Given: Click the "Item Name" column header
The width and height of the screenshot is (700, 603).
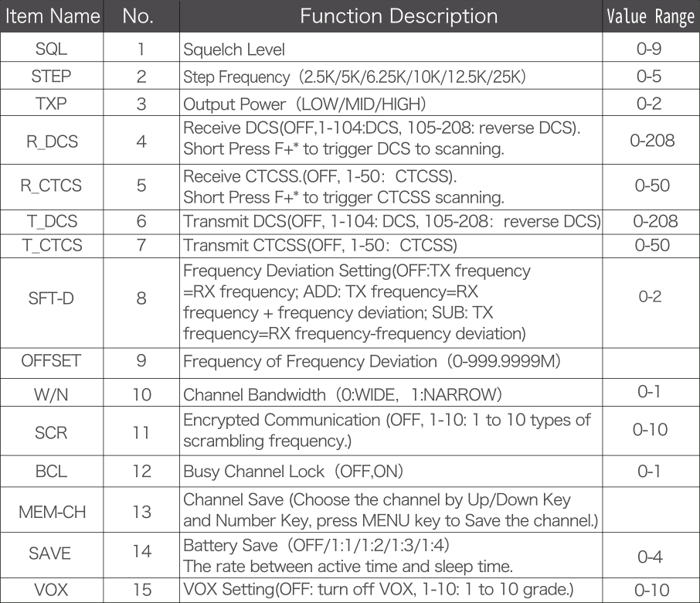Looking at the screenshot, I should (x=53, y=16).
